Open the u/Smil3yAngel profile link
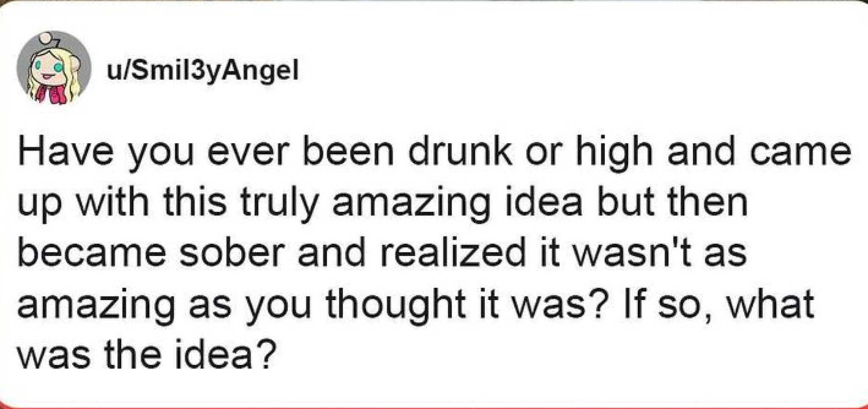 point(203,71)
